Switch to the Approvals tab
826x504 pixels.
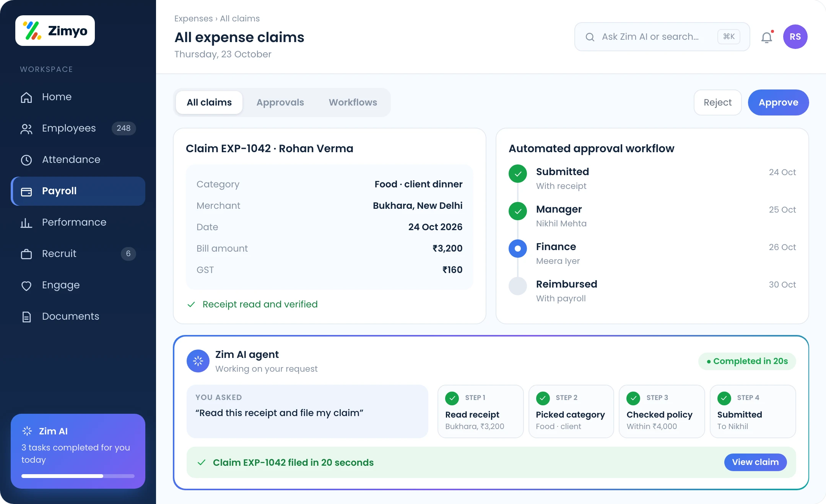[x=280, y=102]
